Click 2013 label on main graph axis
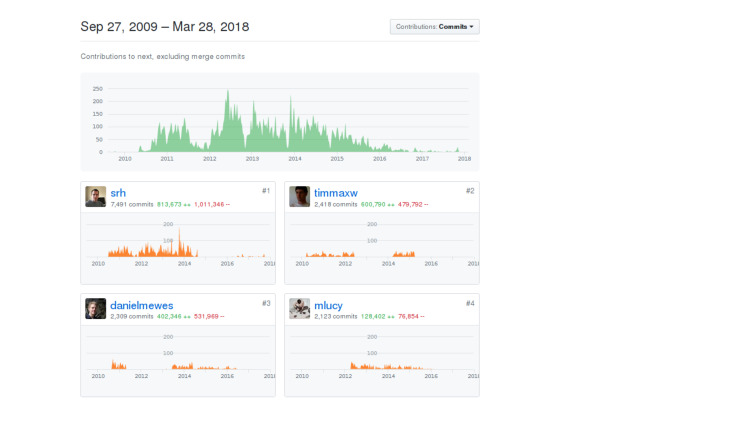 (x=252, y=159)
